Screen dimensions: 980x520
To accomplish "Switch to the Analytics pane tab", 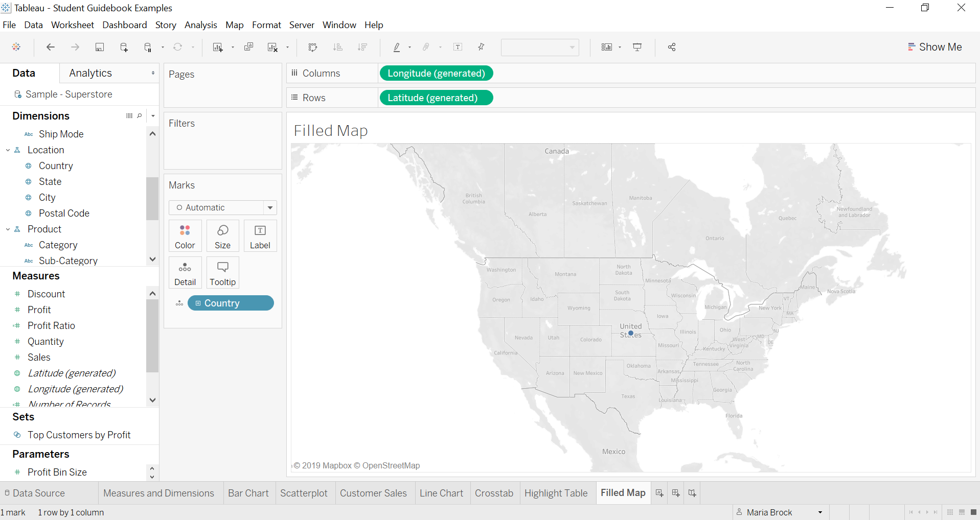I will click(90, 73).
